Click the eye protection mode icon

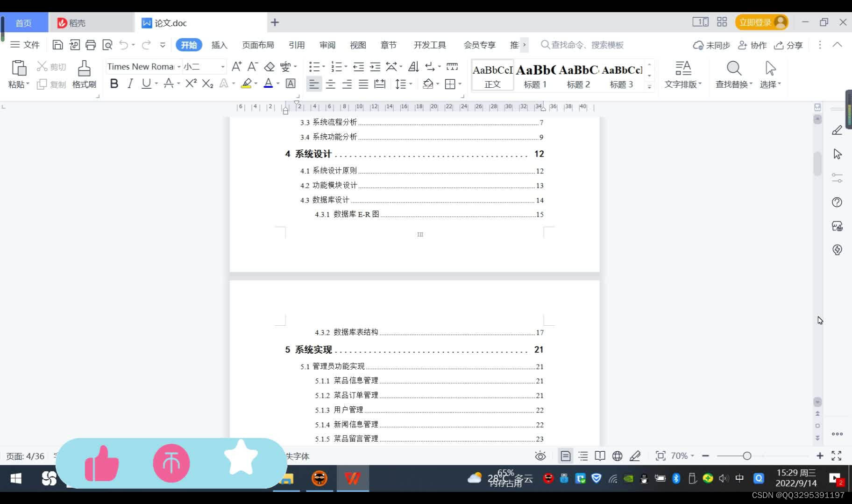[540, 456]
